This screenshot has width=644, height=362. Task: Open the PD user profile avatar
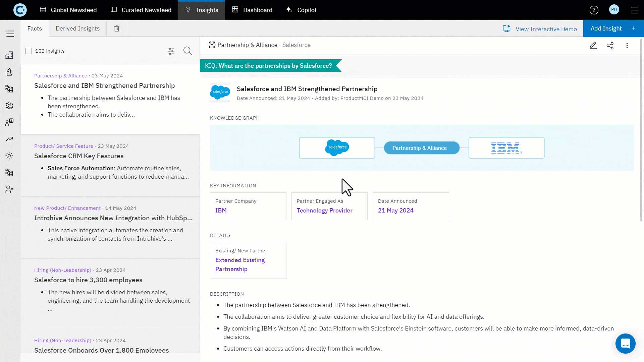point(614,10)
